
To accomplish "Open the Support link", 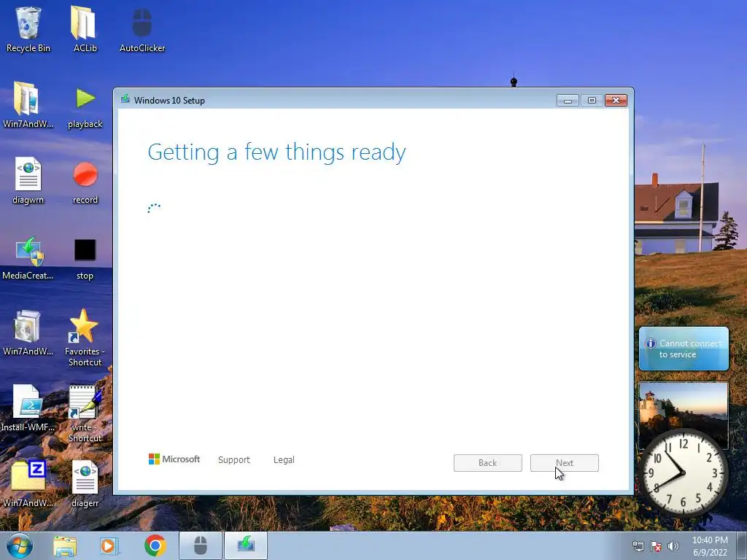I will tap(234, 459).
